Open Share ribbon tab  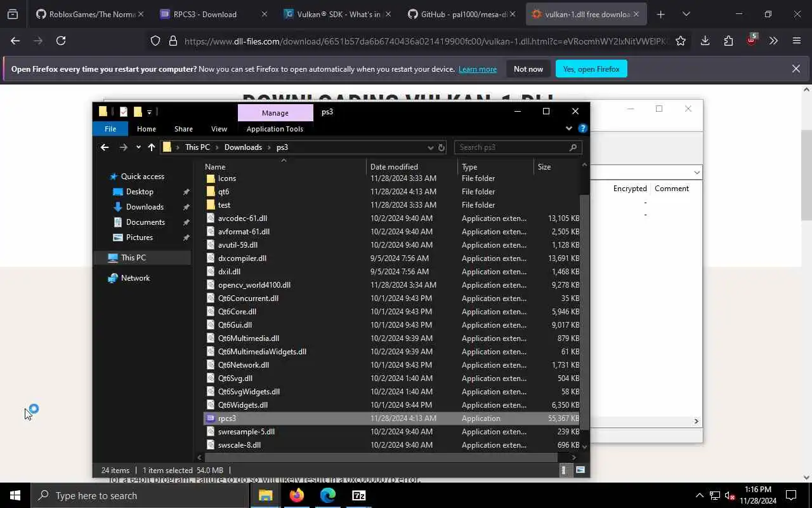pyautogui.click(x=183, y=129)
